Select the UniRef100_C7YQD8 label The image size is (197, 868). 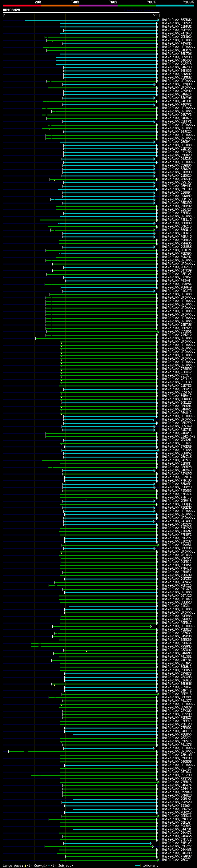point(177,84)
